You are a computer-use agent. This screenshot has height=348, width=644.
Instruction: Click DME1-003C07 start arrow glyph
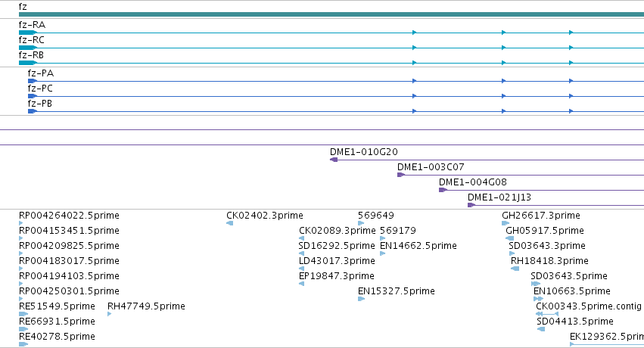401,175
